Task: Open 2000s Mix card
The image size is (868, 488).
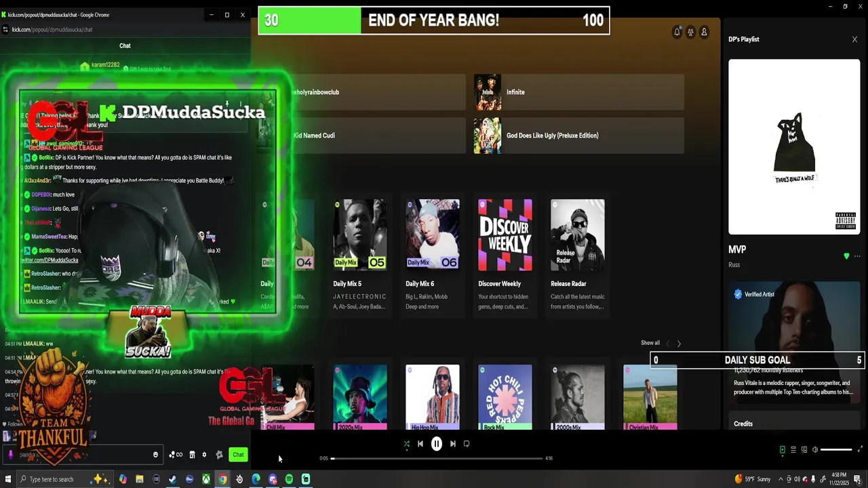Action: click(578, 397)
